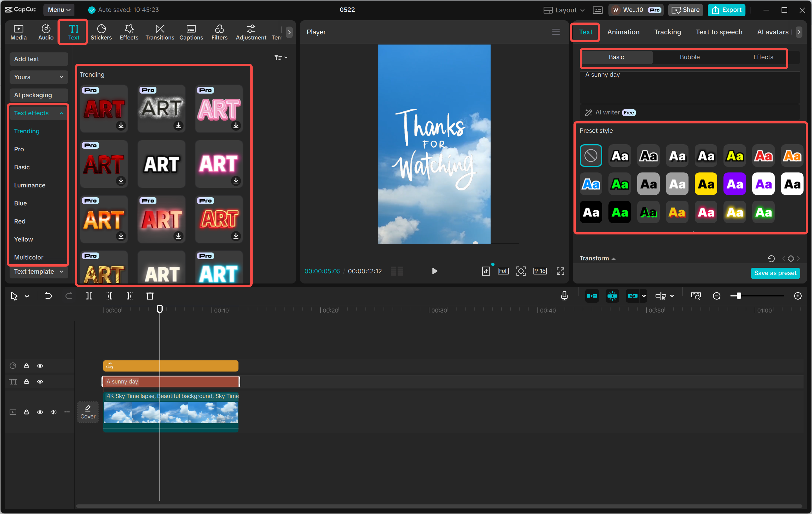Open the Text template dropdown
The height and width of the screenshot is (514, 812).
38,271
